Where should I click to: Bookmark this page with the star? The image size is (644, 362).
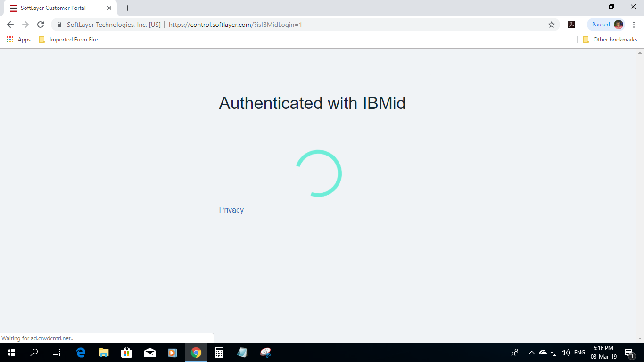(552, 25)
